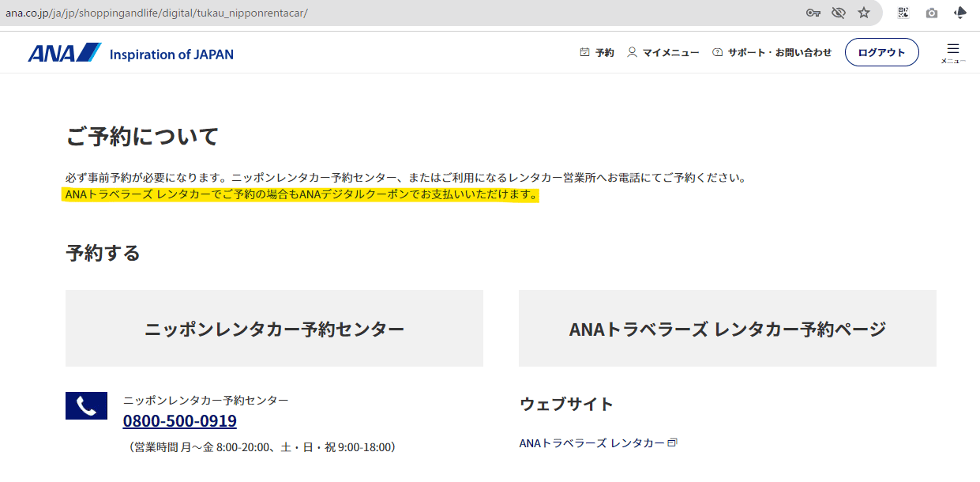Open マイメニュー in the header
Screen dimensions: 980x482
(670, 53)
